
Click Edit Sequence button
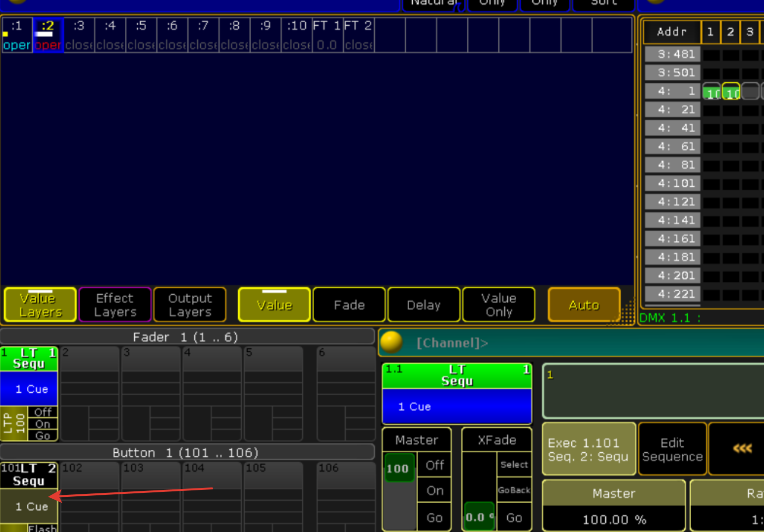point(672,449)
